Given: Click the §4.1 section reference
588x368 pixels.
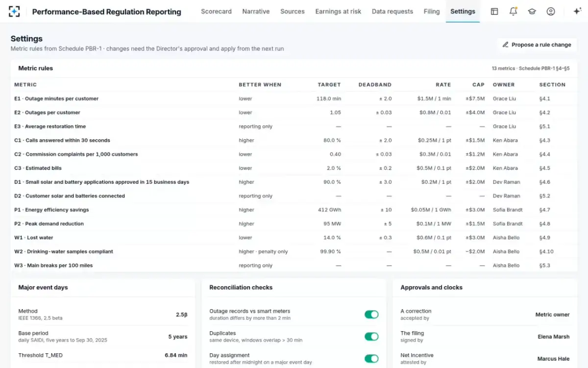Looking at the screenshot, I should click(545, 99).
